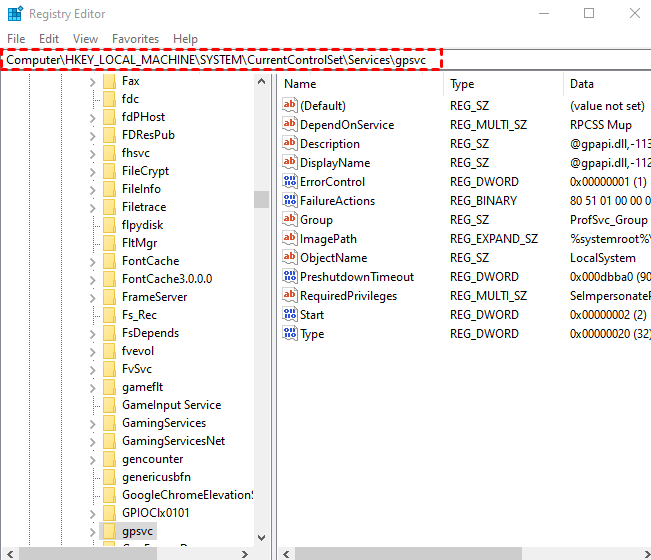The height and width of the screenshot is (560, 651).
Task: Click the tree scroll-down arrow
Action: click(x=262, y=538)
